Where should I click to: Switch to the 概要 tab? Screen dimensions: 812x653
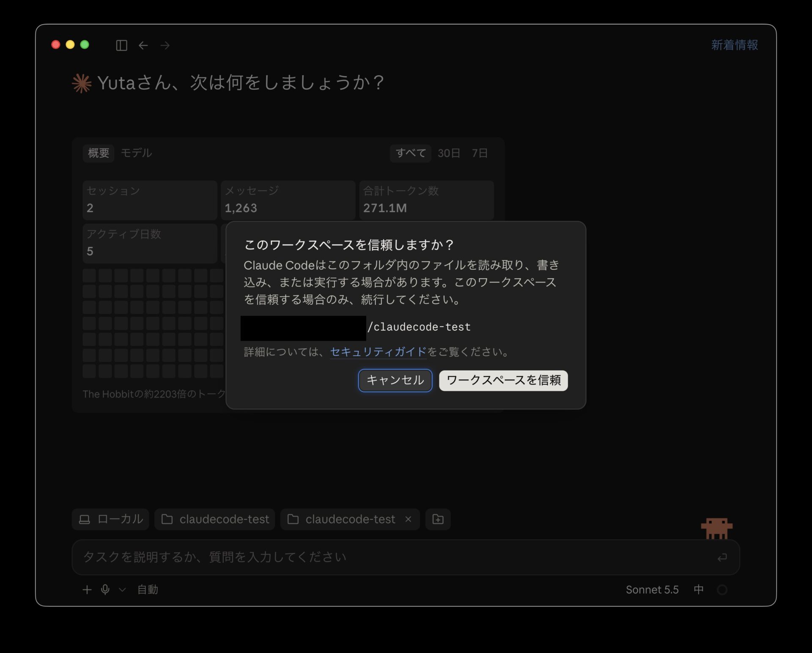pos(99,153)
